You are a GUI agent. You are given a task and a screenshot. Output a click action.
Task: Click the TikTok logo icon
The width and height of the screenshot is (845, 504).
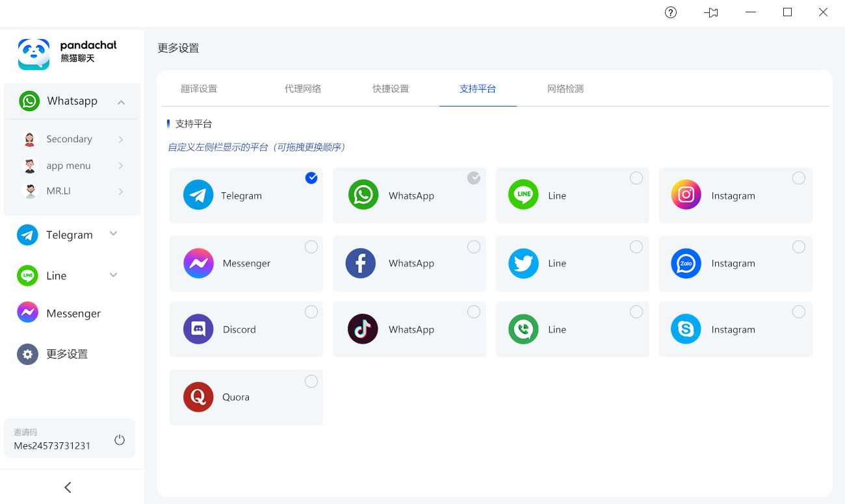[363, 329]
